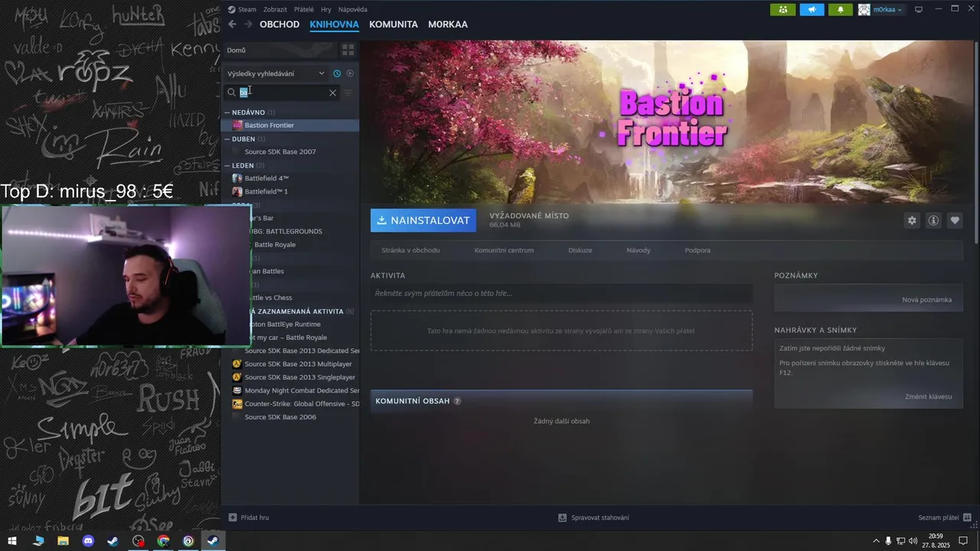The width and height of the screenshot is (980, 551).
Task: Open Stránka v obchodě link
Action: (x=410, y=250)
